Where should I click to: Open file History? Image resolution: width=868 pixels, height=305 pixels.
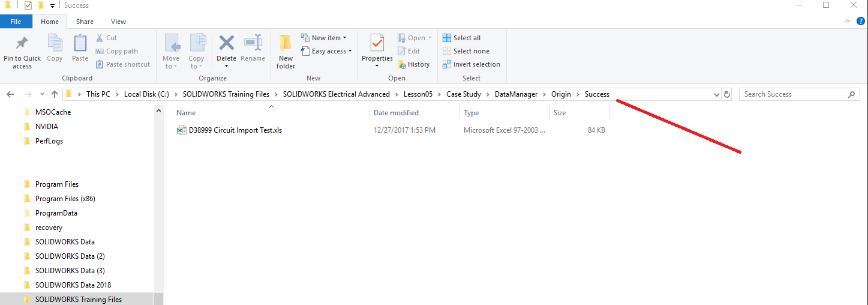point(413,64)
